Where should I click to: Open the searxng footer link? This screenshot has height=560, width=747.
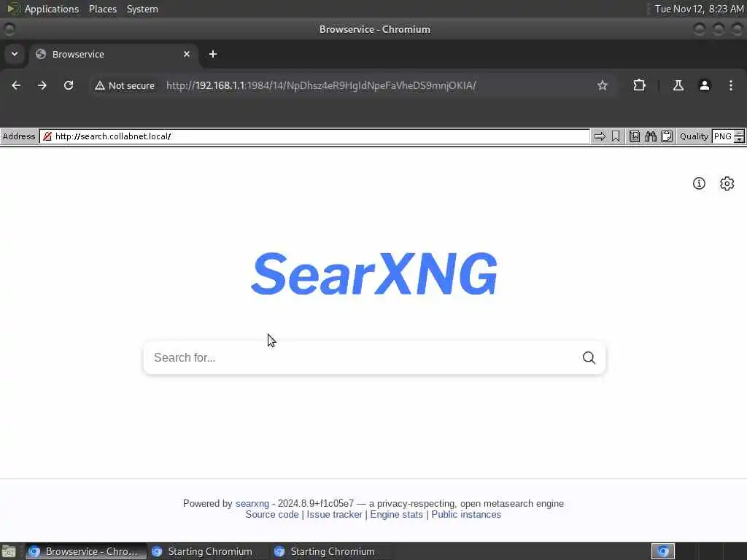[x=252, y=503]
